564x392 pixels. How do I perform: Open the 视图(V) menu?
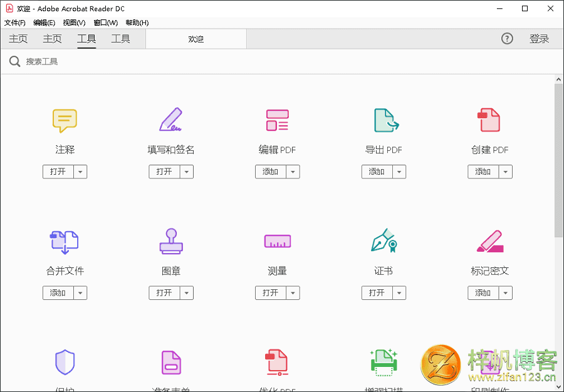pos(74,23)
